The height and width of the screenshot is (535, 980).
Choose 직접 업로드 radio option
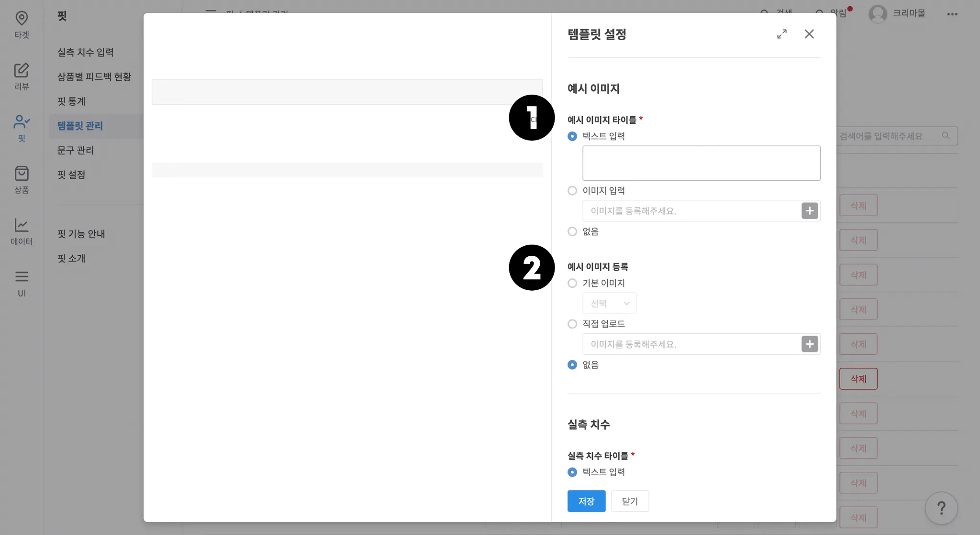tap(572, 324)
